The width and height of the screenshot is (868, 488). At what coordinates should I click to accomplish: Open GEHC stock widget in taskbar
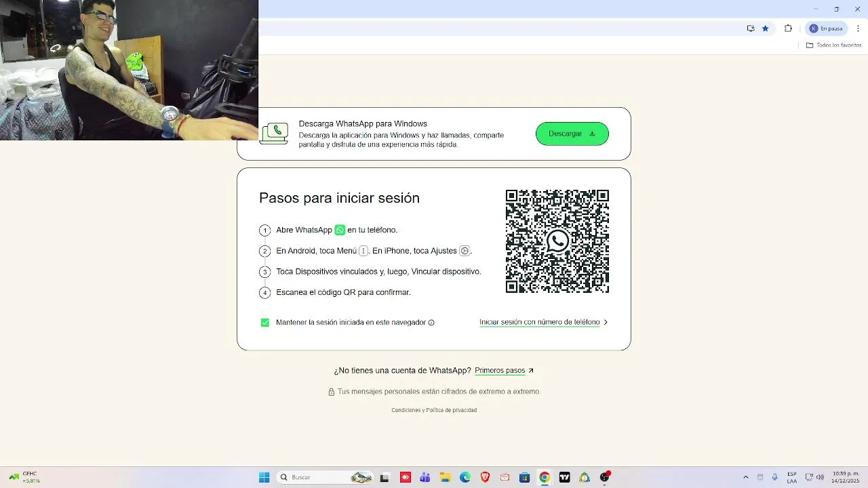24,477
